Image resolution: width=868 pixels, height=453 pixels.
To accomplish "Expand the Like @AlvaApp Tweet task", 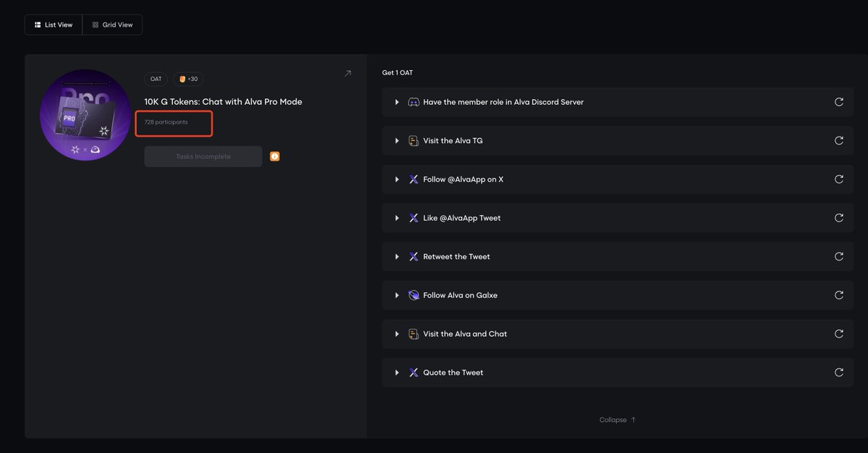I will (x=397, y=218).
